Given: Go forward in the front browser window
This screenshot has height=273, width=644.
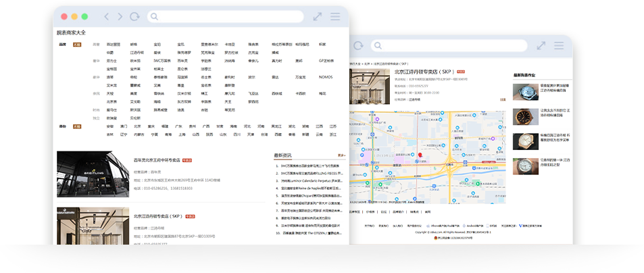Looking at the screenshot, I should [x=120, y=16].
